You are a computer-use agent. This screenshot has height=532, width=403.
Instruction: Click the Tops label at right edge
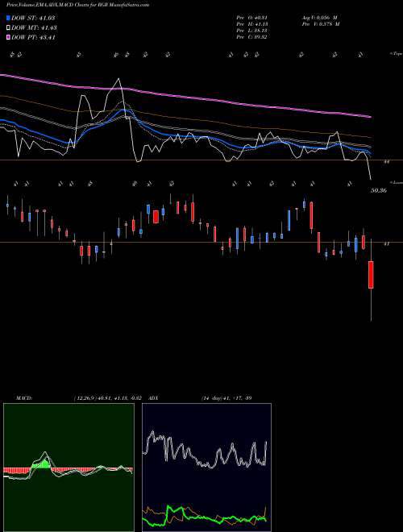[397, 54]
